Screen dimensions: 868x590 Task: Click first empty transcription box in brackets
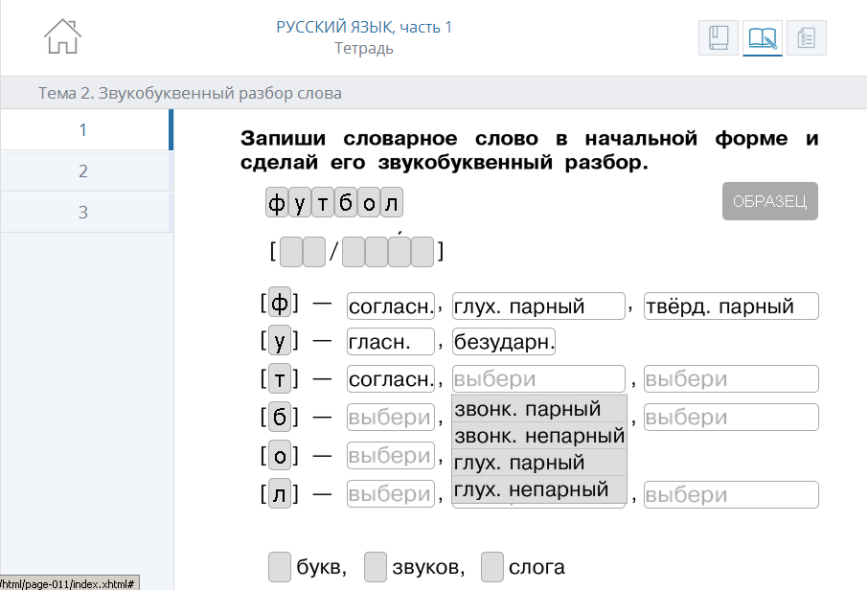tap(291, 252)
